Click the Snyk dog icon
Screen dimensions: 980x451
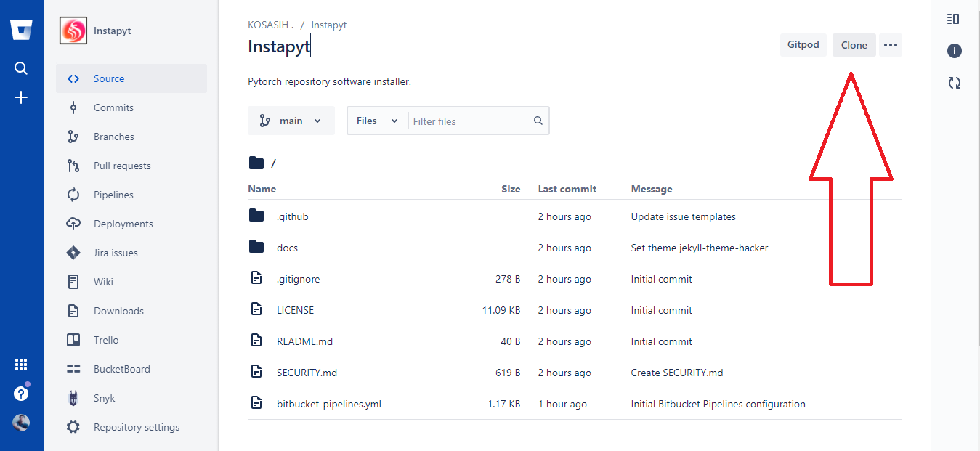click(73, 398)
